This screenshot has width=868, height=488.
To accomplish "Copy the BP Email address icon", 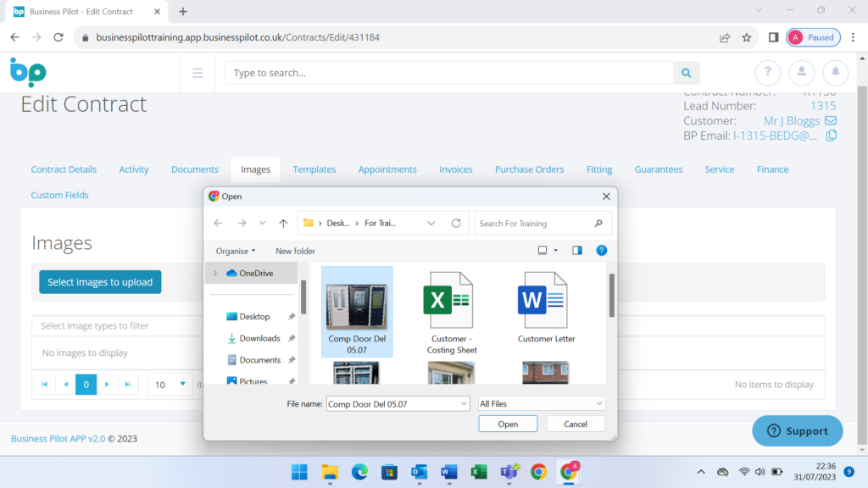I will coord(832,136).
